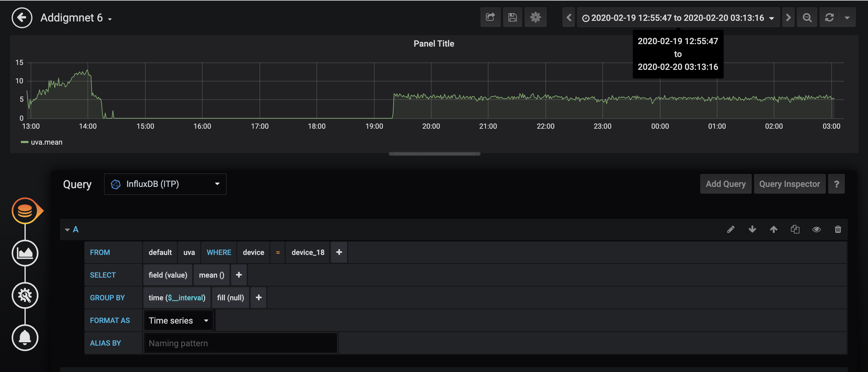Click the settings gear icon in sidebar
This screenshot has width=868, height=372.
click(25, 295)
